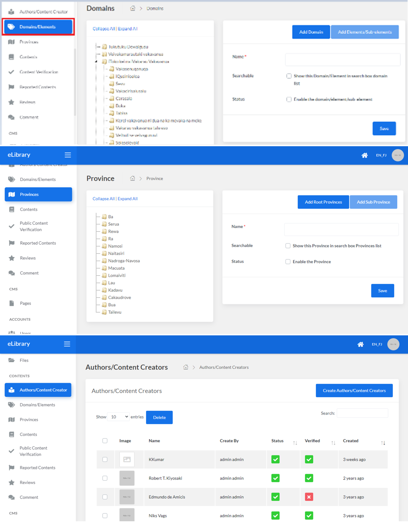Click Collapse All on Province tree
This screenshot has height=532, width=408.
tap(103, 199)
